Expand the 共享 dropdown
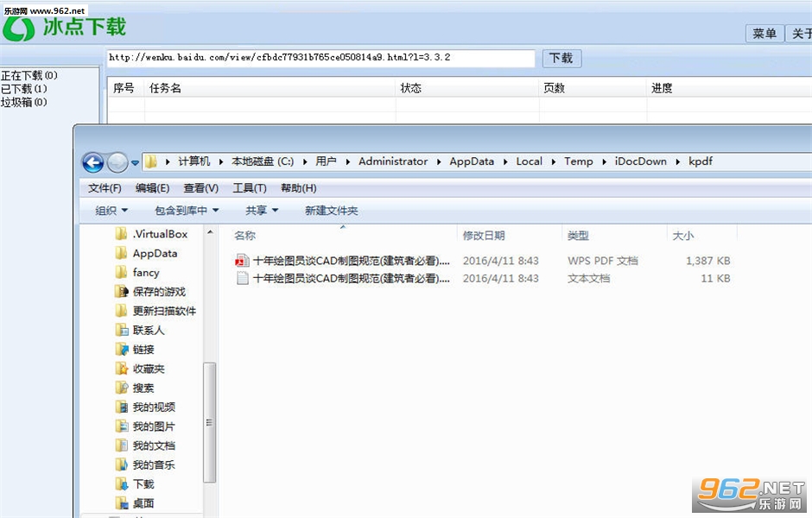812x518 pixels. pos(262,211)
